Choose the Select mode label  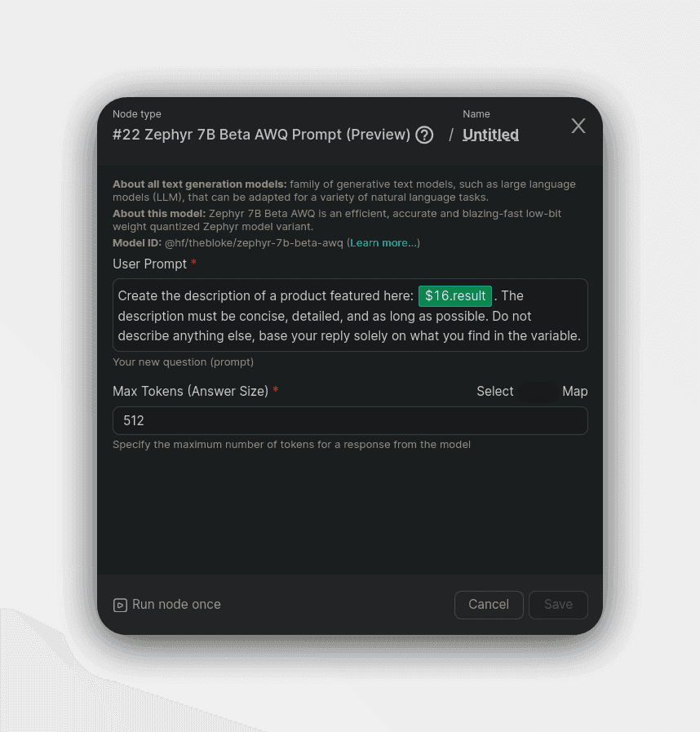coord(494,392)
